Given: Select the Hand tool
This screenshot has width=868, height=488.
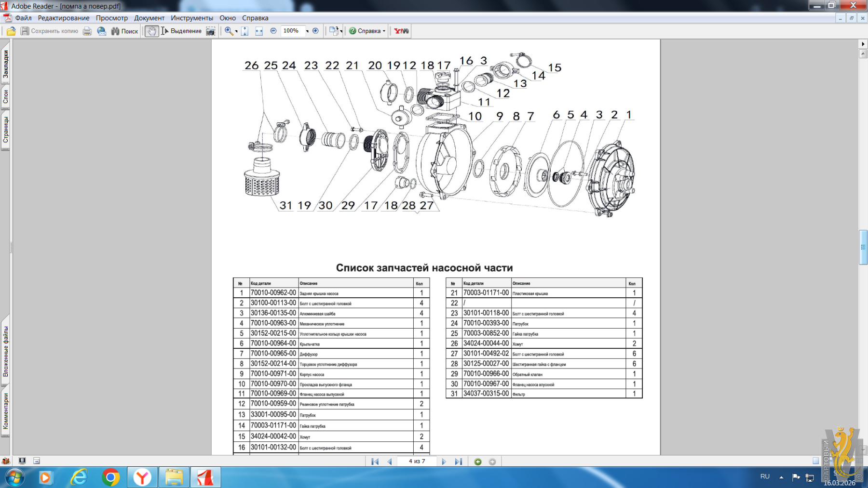Looking at the screenshot, I should pyautogui.click(x=152, y=31).
